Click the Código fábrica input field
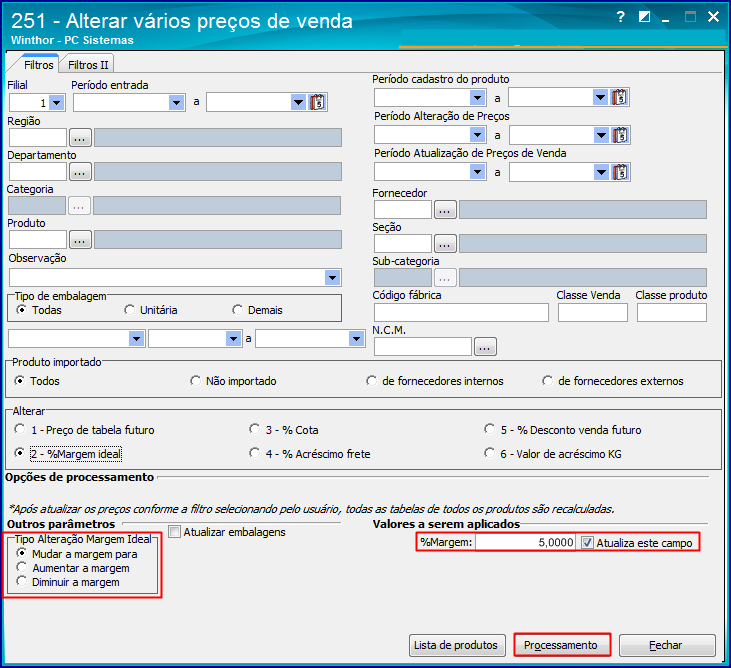This screenshot has width=731, height=668. point(461,312)
